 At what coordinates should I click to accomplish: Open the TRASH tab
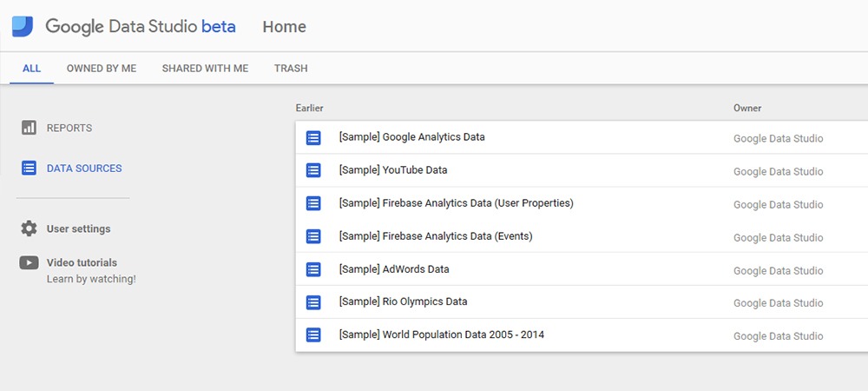291,69
